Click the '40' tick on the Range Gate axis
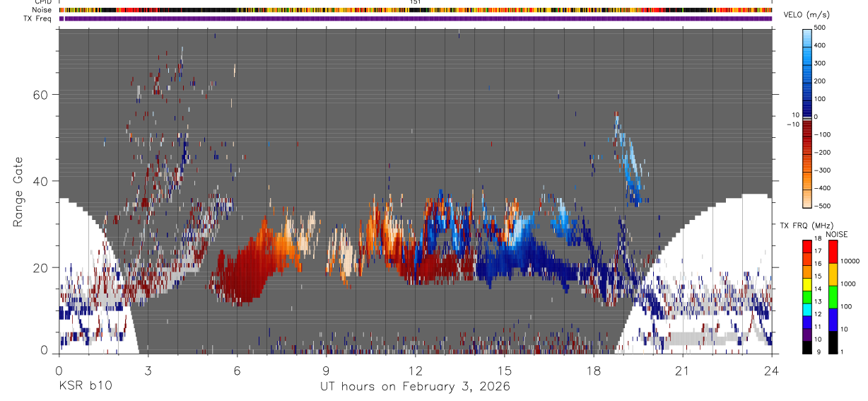Screen dimensions: 868x401 point(42,181)
